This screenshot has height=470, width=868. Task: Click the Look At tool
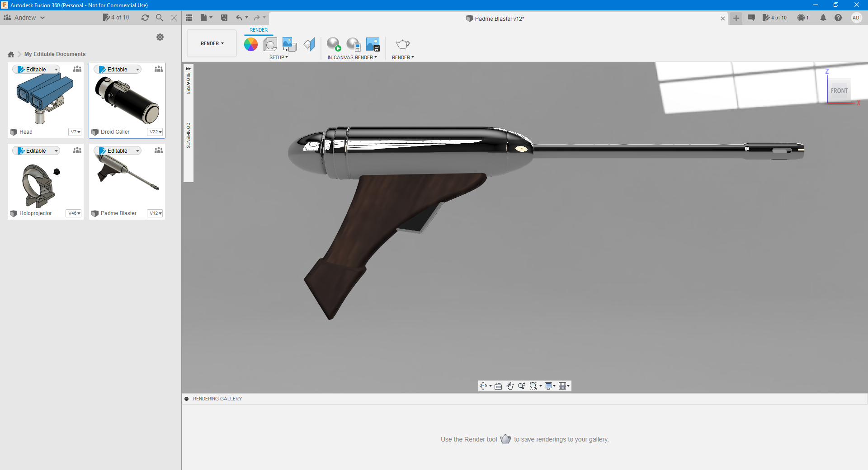498,386
